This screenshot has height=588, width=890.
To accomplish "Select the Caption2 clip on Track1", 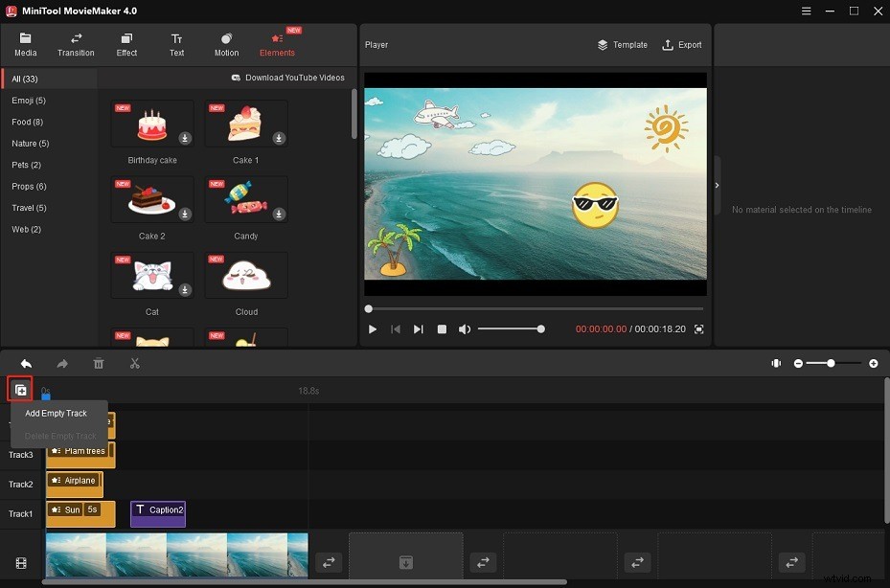I will click(157, 513).
